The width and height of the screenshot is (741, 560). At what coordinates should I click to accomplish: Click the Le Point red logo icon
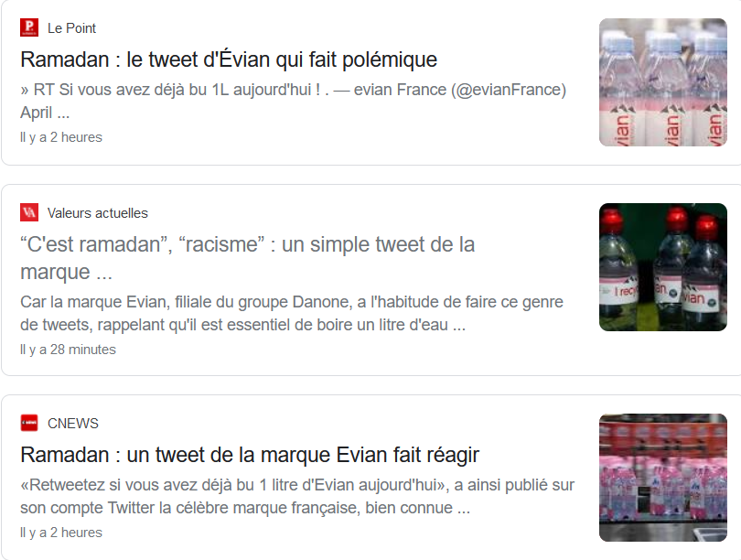coord(29,27)
